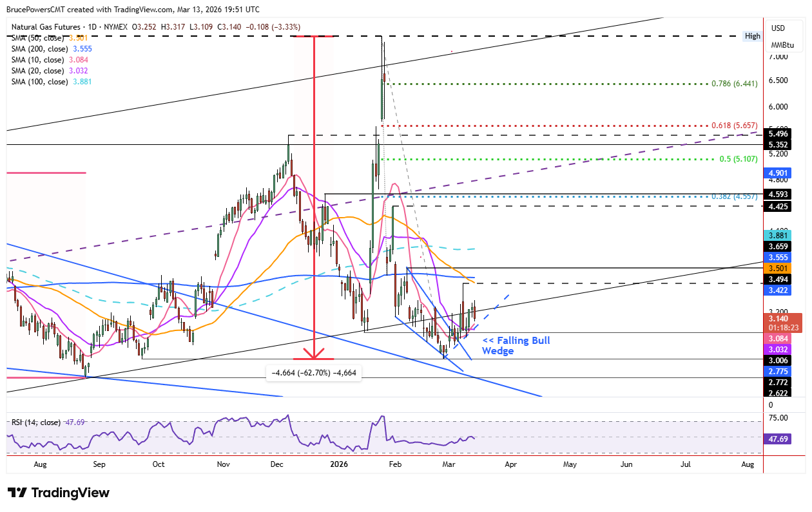Click the May label on time axis
Viewport: 812px width, 512px height.
(570, 464)
